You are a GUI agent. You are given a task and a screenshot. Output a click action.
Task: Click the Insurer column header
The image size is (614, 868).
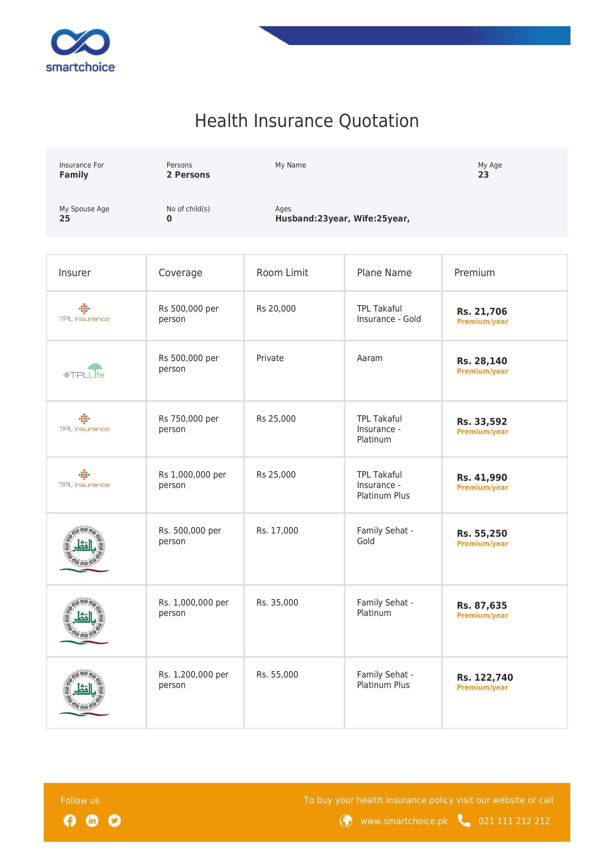(x=74, y=273)
